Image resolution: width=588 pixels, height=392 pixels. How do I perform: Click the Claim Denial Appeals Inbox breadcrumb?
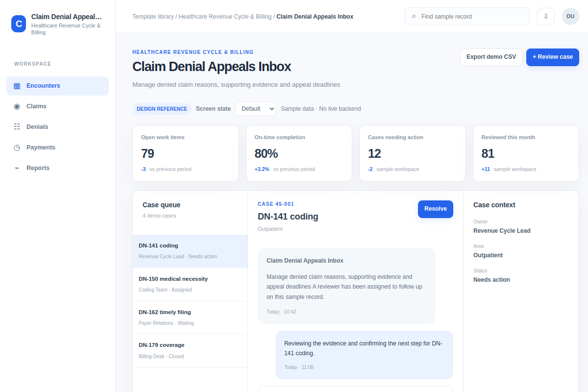point(315,17)
